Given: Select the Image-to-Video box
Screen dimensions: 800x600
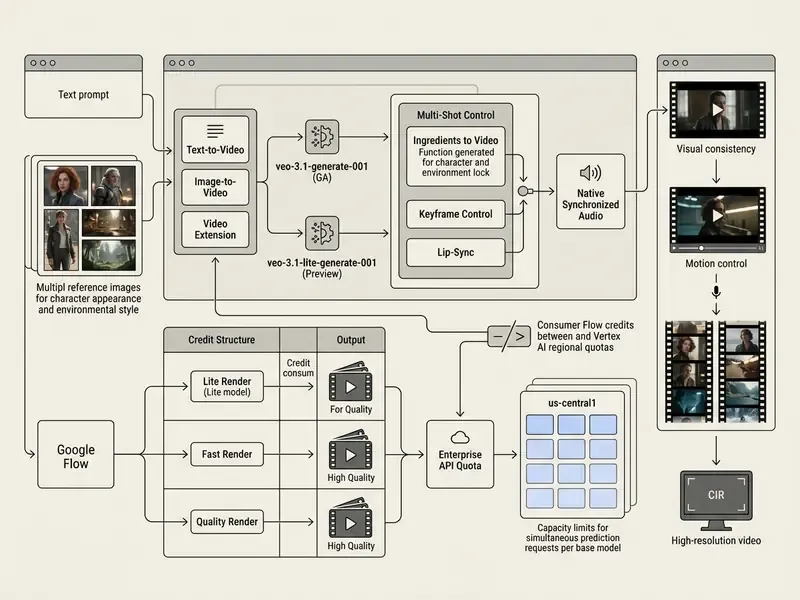Looking at the screenshot, I should tap(215, 187).
